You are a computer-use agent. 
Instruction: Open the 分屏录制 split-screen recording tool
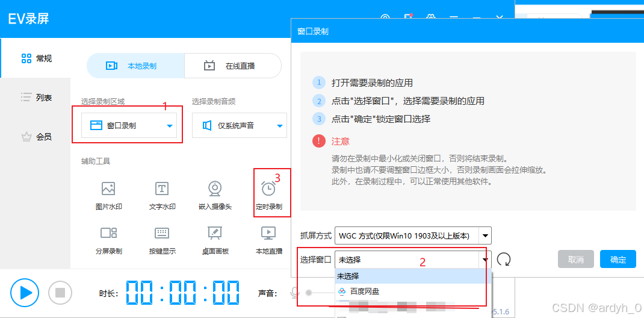(108, 241)
